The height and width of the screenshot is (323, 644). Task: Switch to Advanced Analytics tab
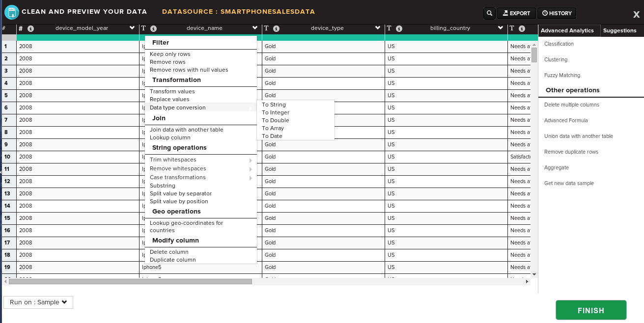569,30
